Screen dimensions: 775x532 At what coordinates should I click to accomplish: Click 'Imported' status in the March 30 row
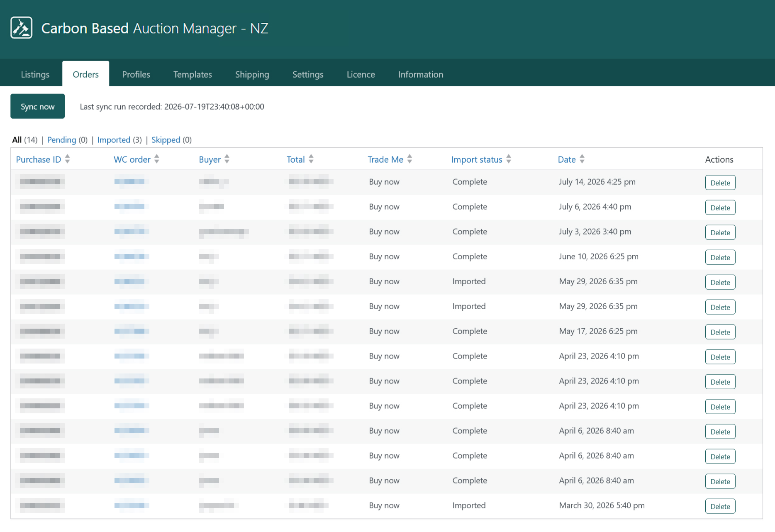[x=469, y=505]
